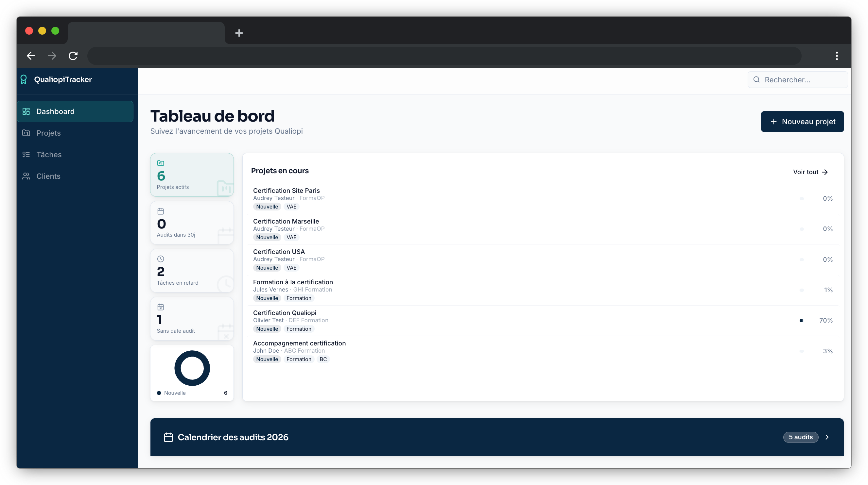Screen dimensions: 868x485
Task: Expand the Calendrier des audits 2026 chevron
Action: tap(827, 437)
